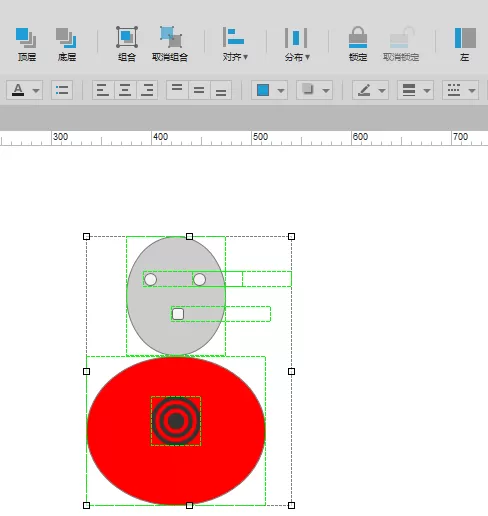Toggle the left pane with 左 icon
The height and width of the screenshot is (516, 488).
[x=465, y=44]
